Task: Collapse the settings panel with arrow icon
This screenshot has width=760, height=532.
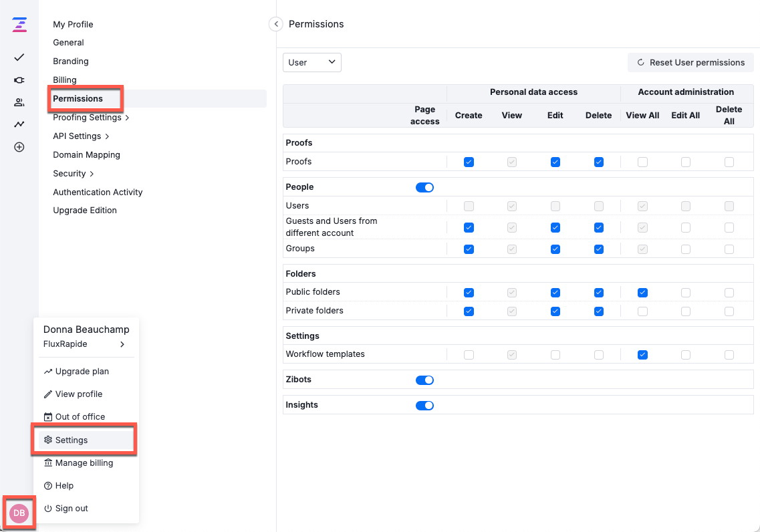Action: coord(275,24)
